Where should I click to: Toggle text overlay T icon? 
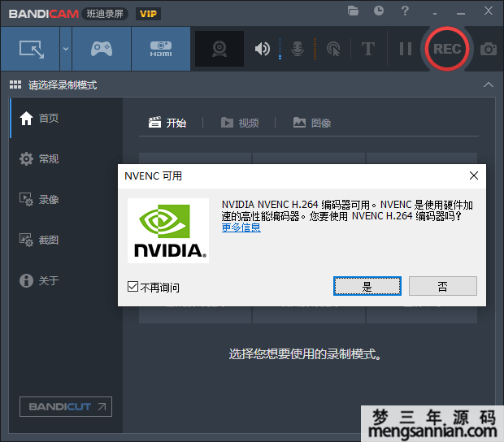(x=367, y=49)
